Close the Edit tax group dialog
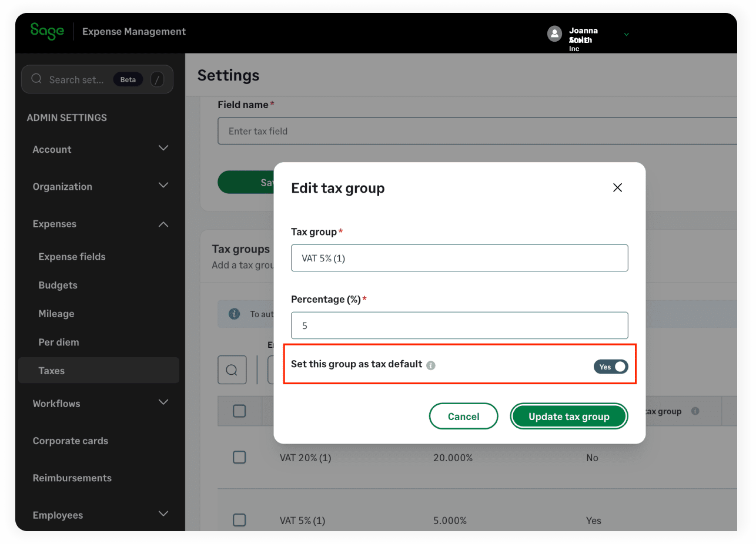The height and width of the screenshot is (544, 756). coord(617,187)
